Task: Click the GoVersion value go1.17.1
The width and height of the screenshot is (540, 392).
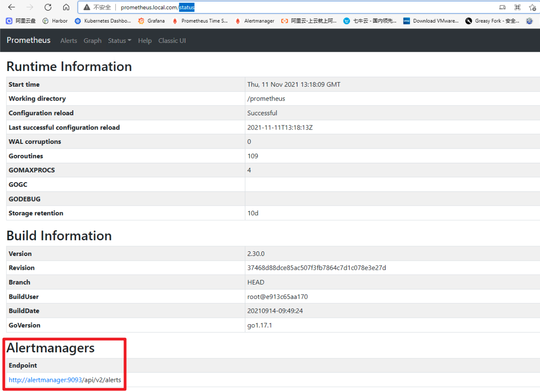Action: coord(260,325)
